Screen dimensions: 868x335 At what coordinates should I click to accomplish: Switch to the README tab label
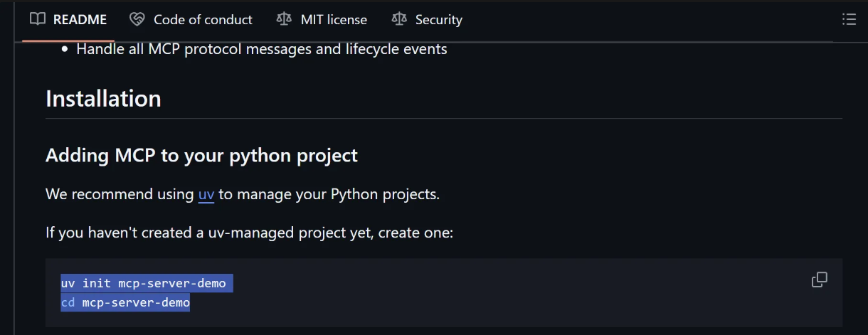pyautogui.click(x=80, y=20)
